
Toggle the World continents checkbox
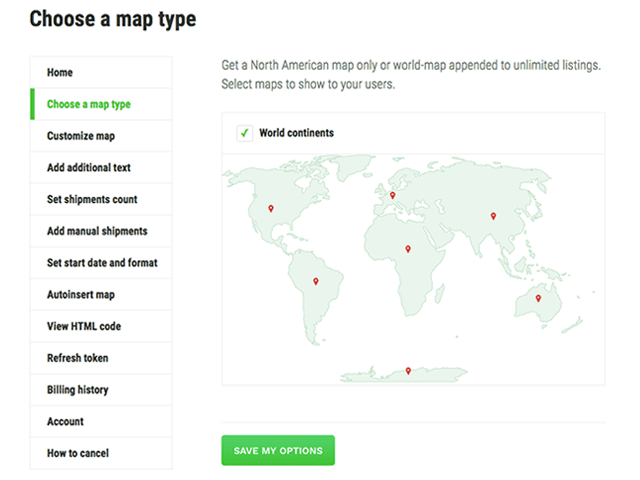(x=244, y=133)
